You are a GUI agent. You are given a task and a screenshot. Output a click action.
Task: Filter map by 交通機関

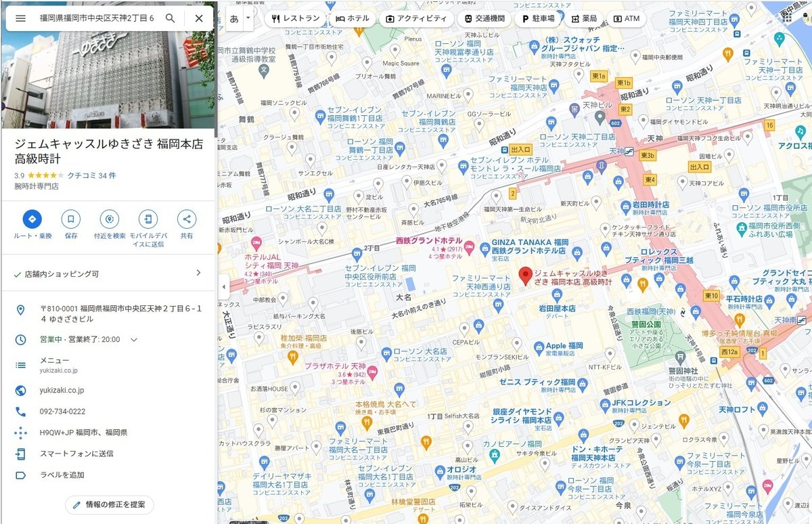[x=485, y=18]
